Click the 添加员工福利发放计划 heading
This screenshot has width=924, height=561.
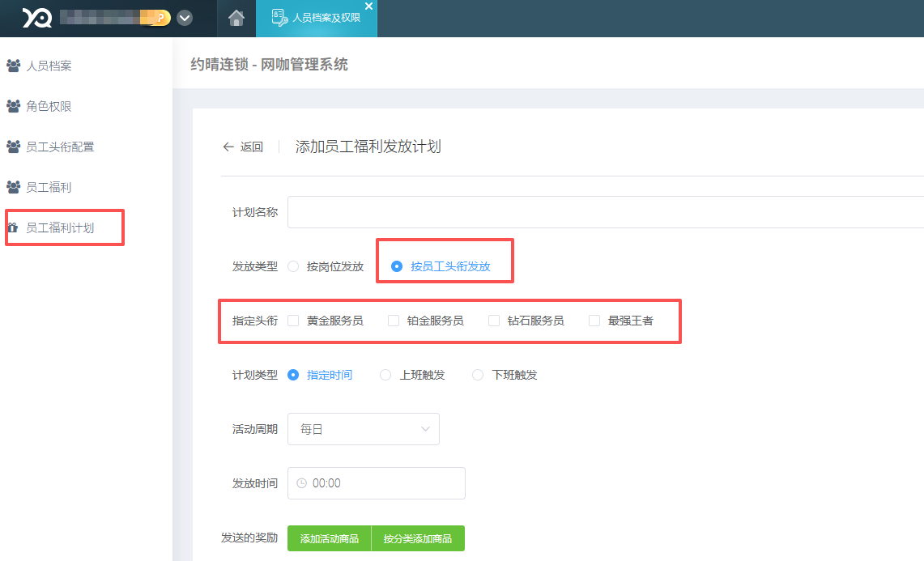pyautogui.click(x=368, y=147)
